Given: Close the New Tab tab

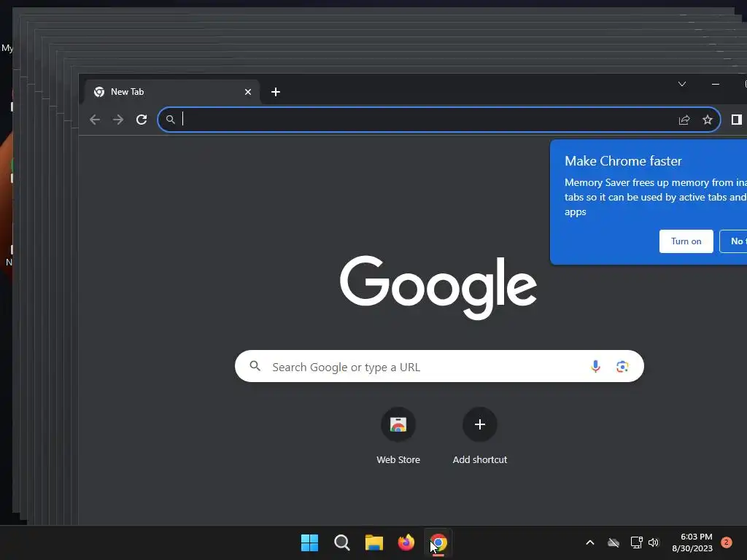Looking at the screenshot, I should (248, 92).
